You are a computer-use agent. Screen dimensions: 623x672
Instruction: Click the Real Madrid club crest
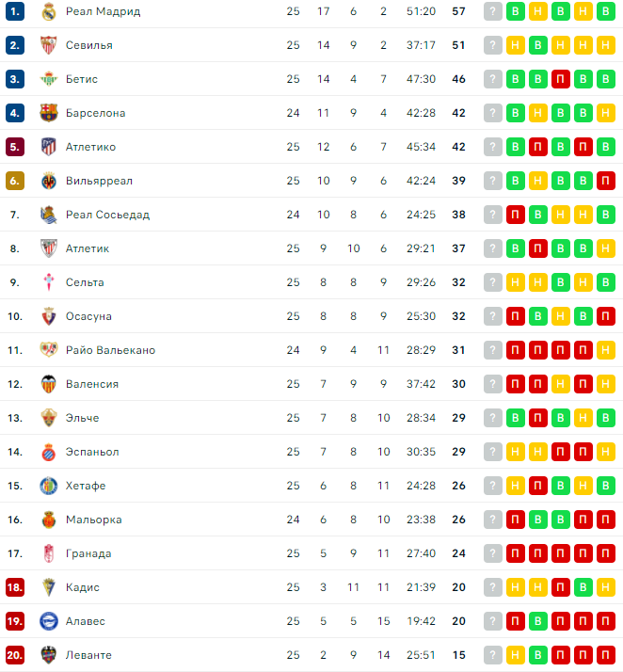49,11
